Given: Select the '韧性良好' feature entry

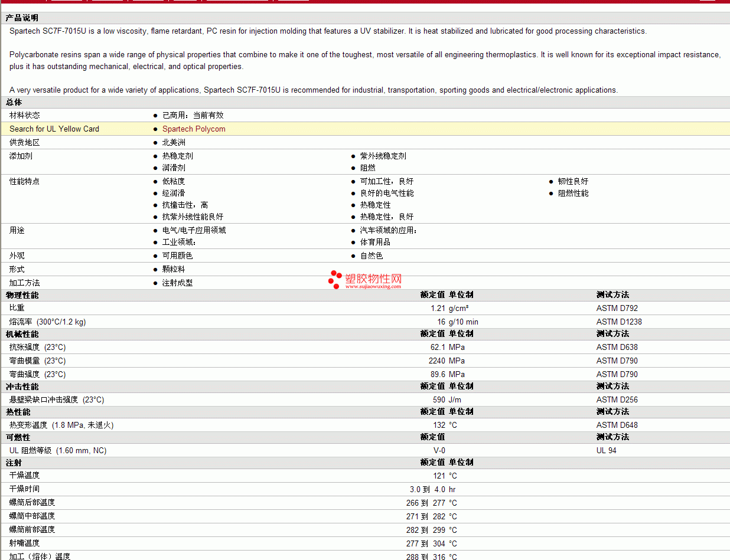Looking at the screenshot, I should point(573,181).
